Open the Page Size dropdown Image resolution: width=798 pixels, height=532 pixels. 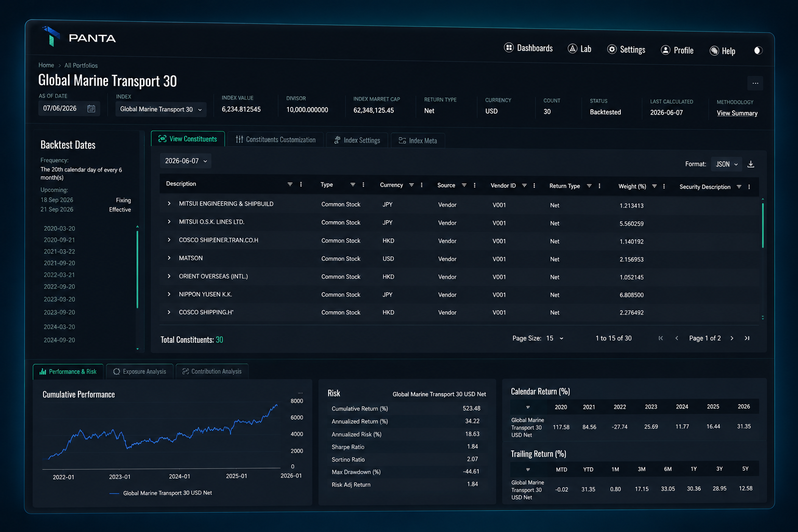(554, 338)
